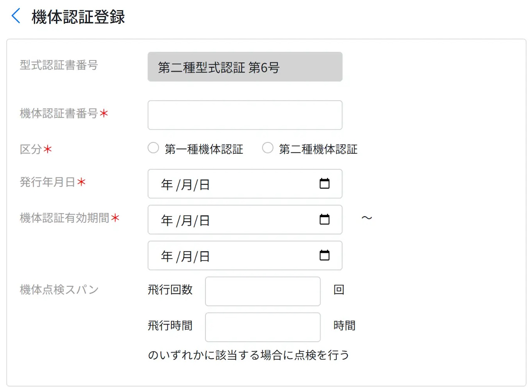Select 日 in the 有効期間 start date

click(204, 220)
